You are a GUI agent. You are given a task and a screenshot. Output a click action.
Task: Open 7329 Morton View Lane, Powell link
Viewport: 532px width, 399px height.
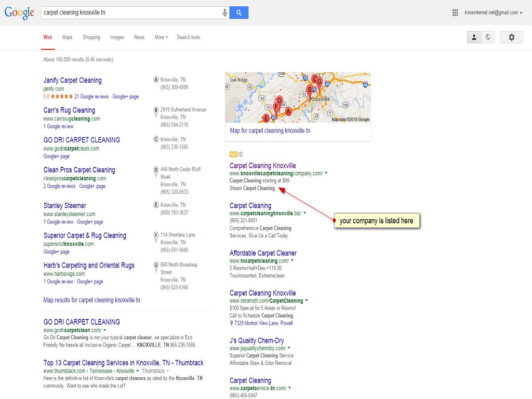(x=263, y=323)
